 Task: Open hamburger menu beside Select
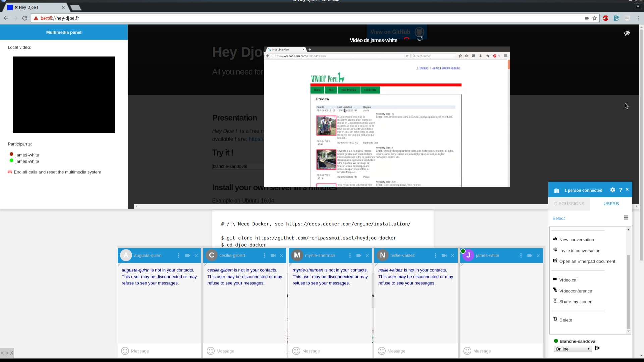click(626, 218)
